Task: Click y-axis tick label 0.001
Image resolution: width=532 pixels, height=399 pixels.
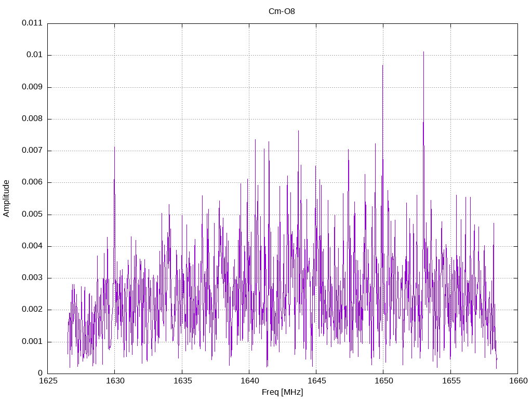Action: tap(32, 342)
